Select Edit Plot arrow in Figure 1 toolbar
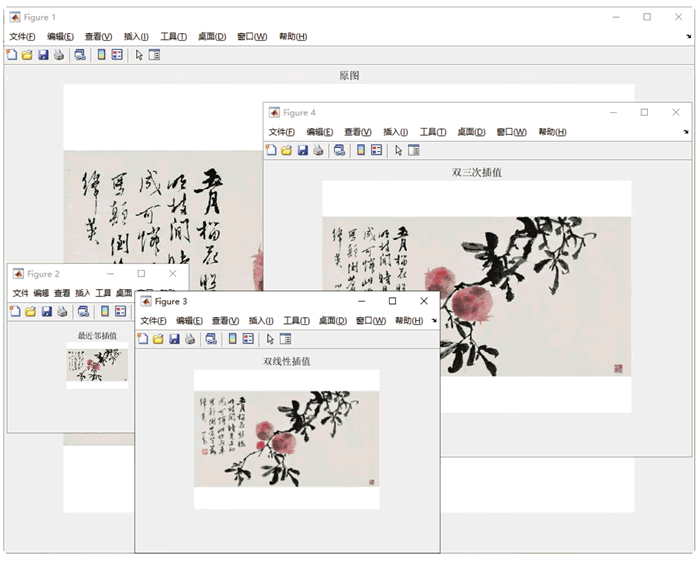 139,55
